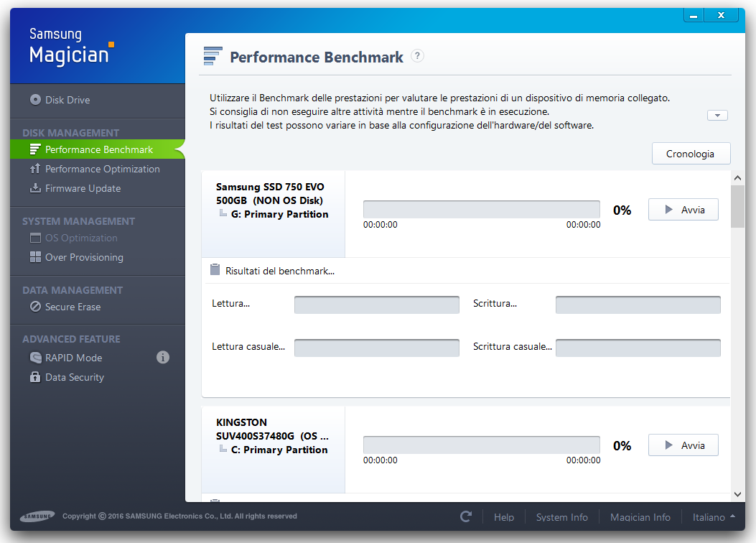
Task: Click the Samsung SSD 750 EVO drive name
Action: pyautogui.click(x=270, y=193)
